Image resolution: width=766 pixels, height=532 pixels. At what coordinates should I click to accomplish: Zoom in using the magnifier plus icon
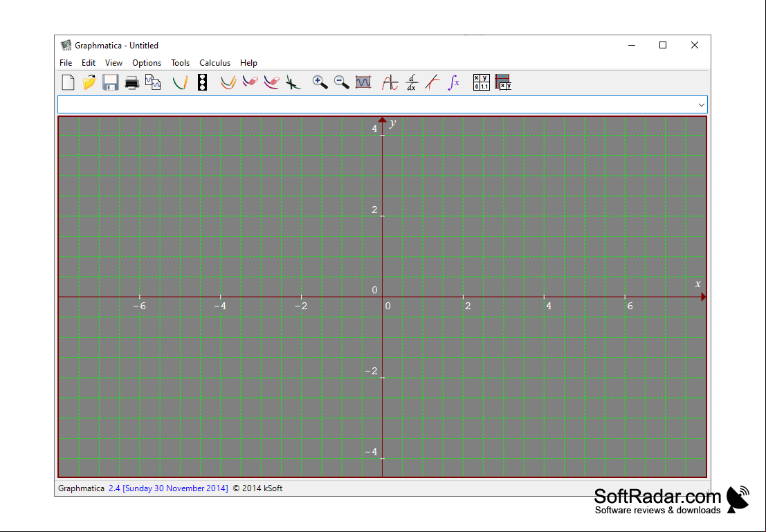pyautogui.click(x=320, y=82)
